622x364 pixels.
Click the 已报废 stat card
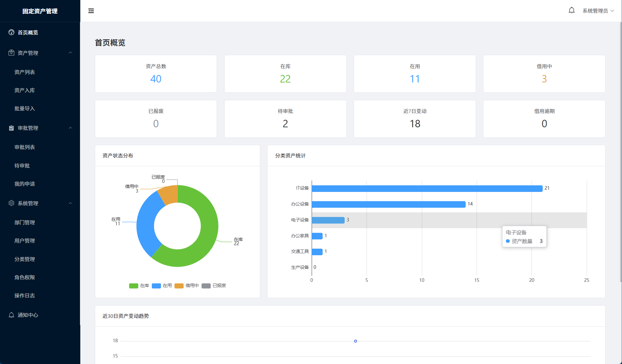[156, 119]
